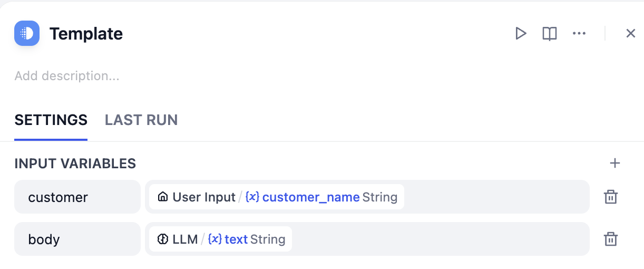Edit the body variable name field
The height and width of the screenshot is (269, 644).
77,239
